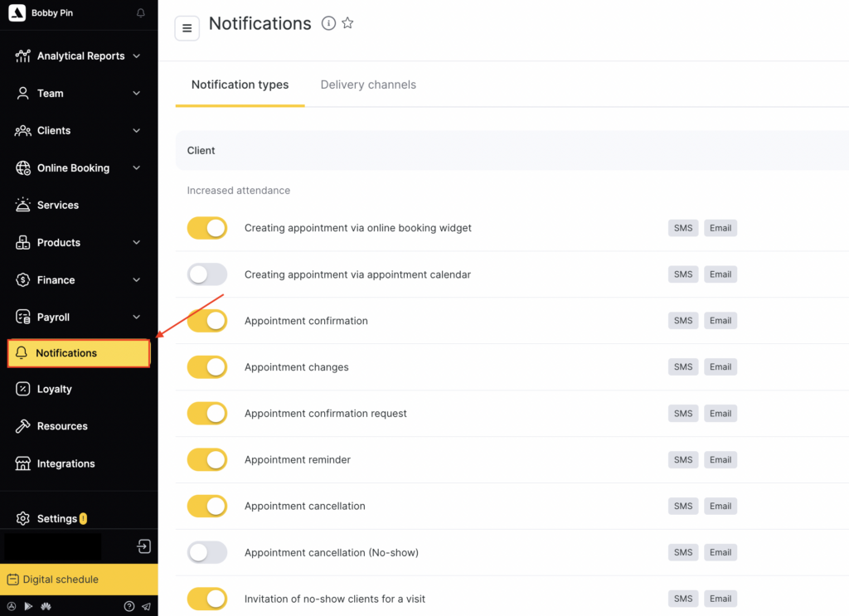This screenshot has height=616, width=849.
Task: Click the Telegram paper plane icon
Action: (146, 606)
